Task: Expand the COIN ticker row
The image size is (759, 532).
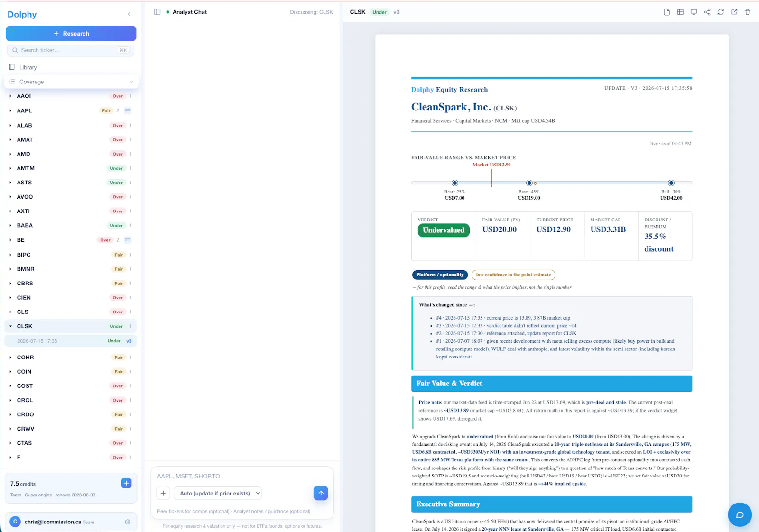Action: (x=10, y=371)
